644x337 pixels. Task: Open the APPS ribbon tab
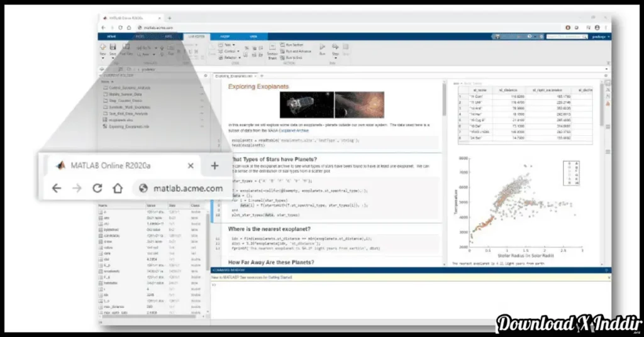[169, 36]
